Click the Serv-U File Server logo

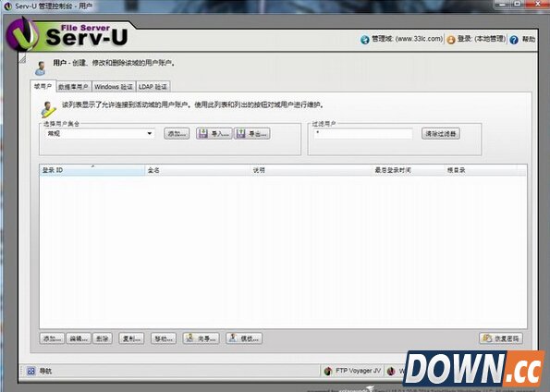click(x=67, y=36)
